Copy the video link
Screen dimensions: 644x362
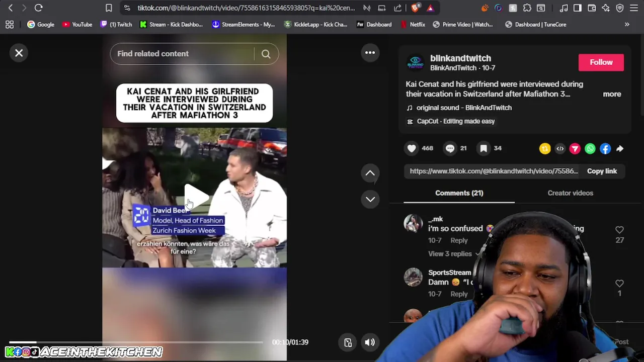pyautogui.click(x=602, y=171)
